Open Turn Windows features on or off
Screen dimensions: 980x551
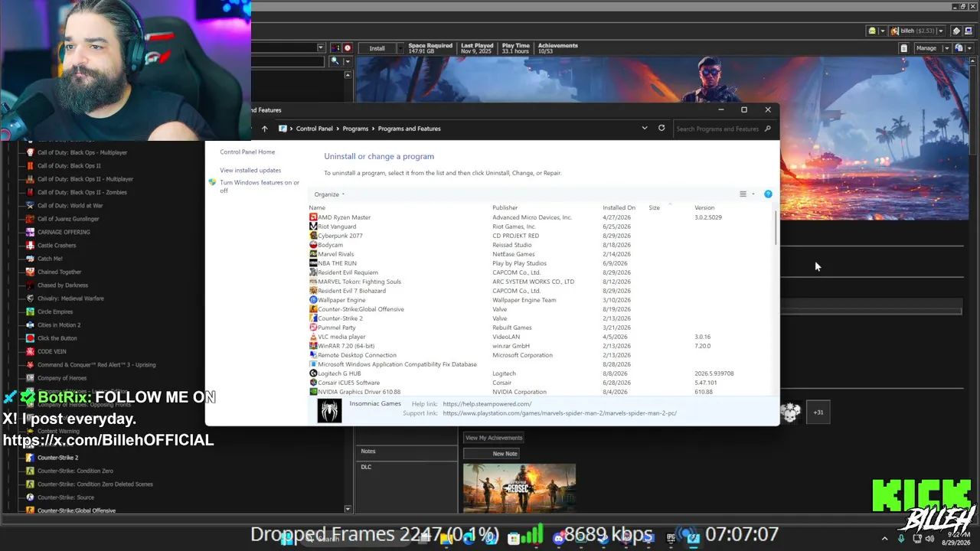[260, 187]
